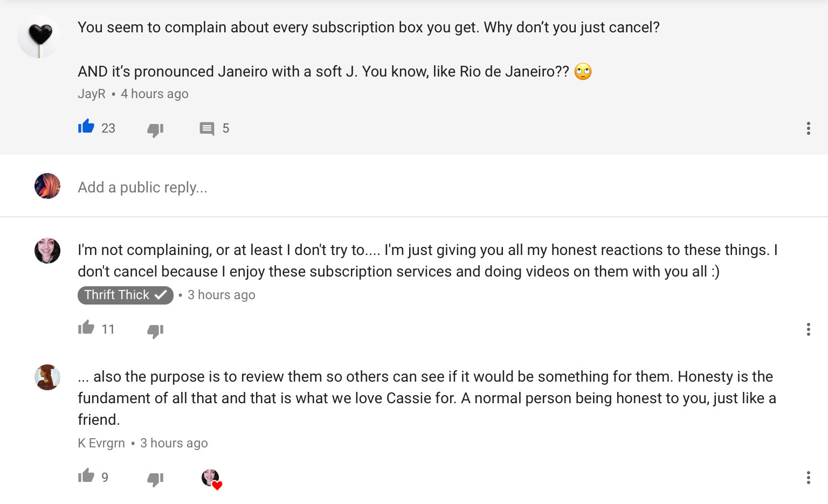Click JayR's black heart lollipop avatar

click(x=39, y=37)
